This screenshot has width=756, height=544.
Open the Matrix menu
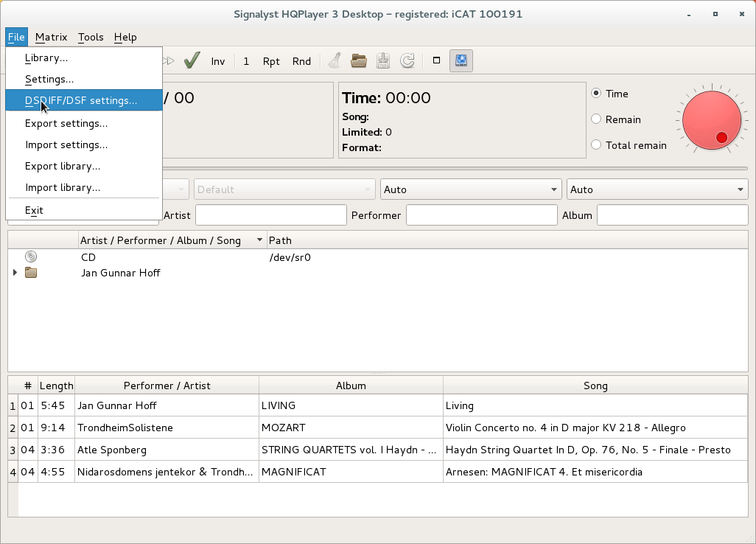tap(51, 37)
